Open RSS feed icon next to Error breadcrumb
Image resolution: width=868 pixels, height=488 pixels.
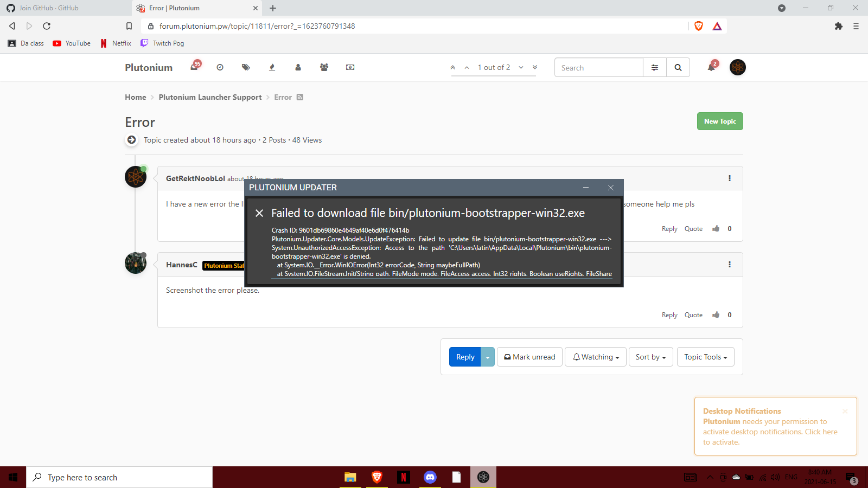coord(300,97)
